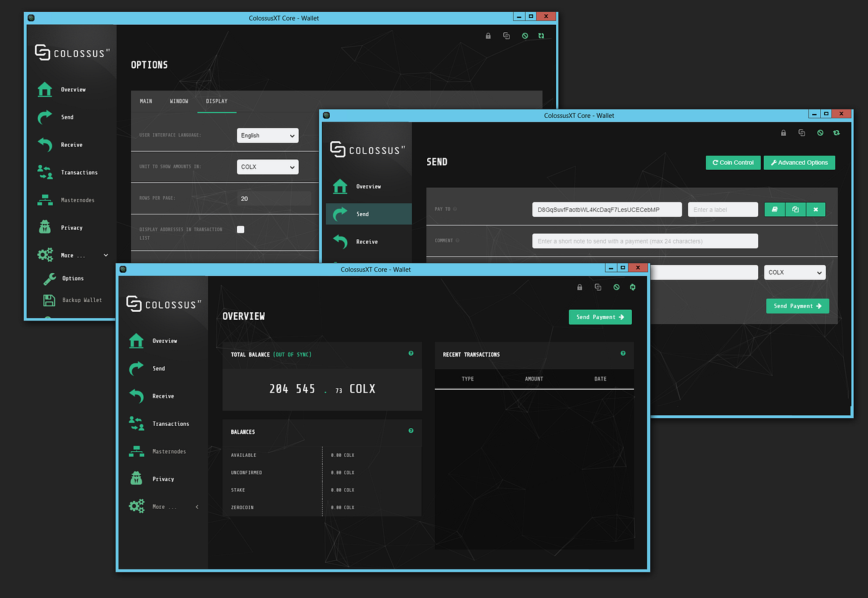Open Overview in the Send window sidebar
The image size is (868, 598).
point(368,187)
